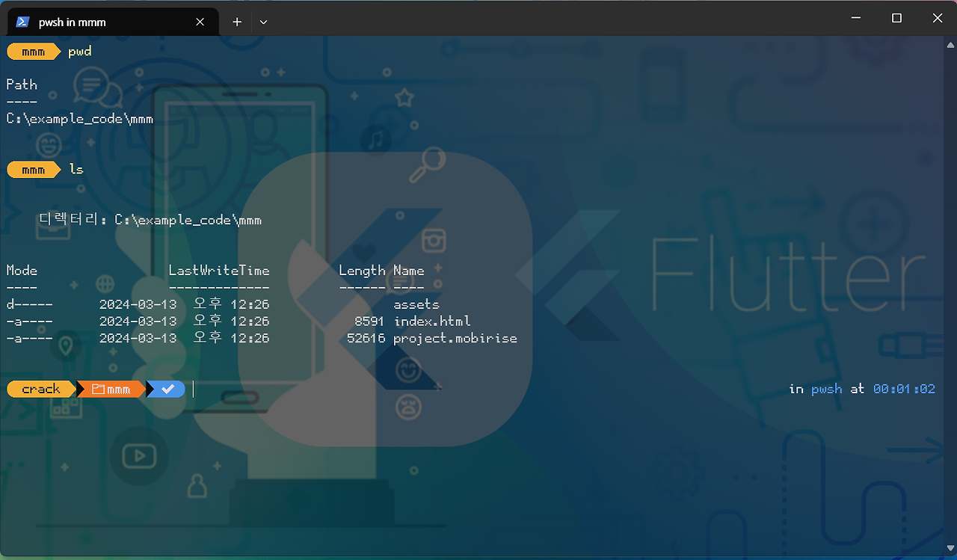Click the folder icon in the prompt
This screenshot has width=957, height=560.
click(x=98, y=389)
